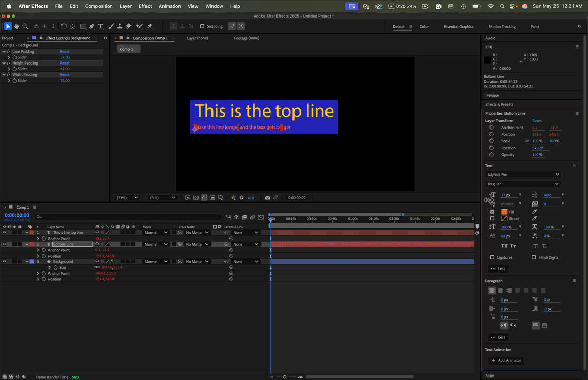Click the Fill color eyedropper
588x380 pixels.
[x=535, y=212]
